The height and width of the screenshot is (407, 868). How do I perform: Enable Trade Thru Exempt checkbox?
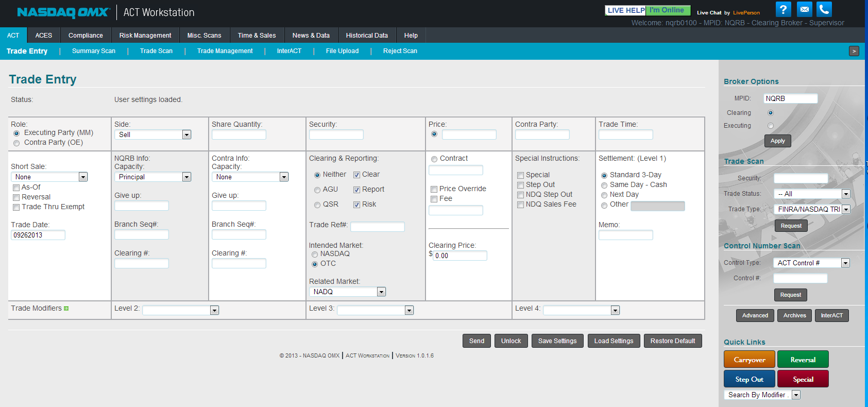click(x=16, y=208)
